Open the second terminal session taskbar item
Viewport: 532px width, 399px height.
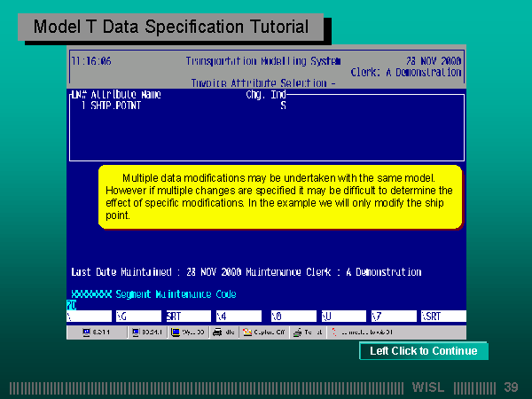click(x=145, y=332)
